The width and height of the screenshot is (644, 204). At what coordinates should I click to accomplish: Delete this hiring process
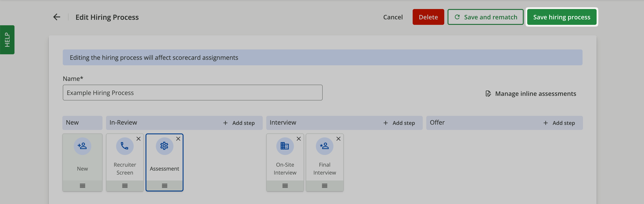428,17
